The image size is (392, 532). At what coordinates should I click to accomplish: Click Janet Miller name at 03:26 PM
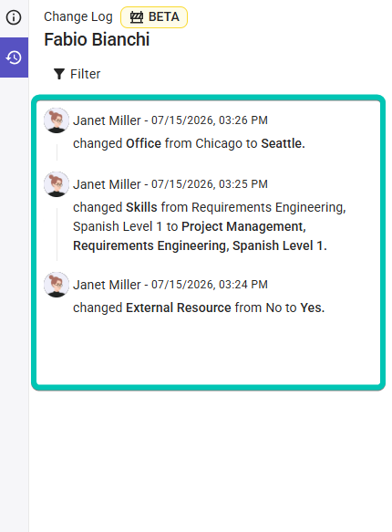coord(107,120)
